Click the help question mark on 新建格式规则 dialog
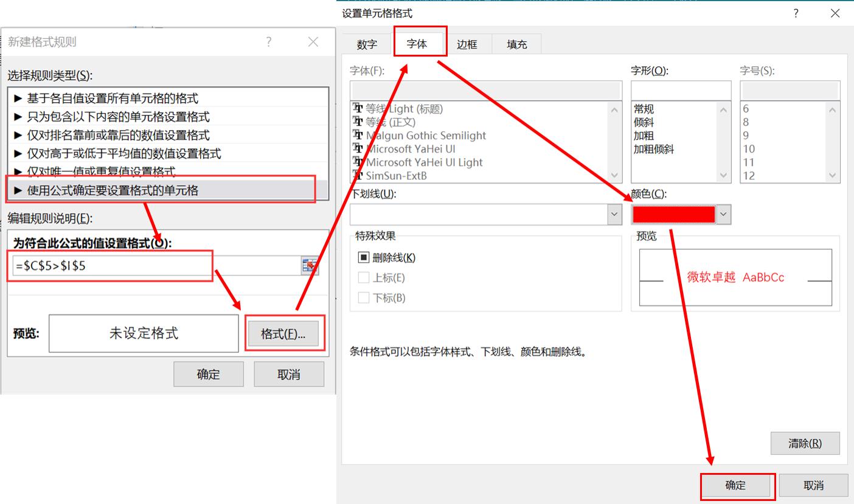This screenshot has width=854, height=504. coord(268,42)
